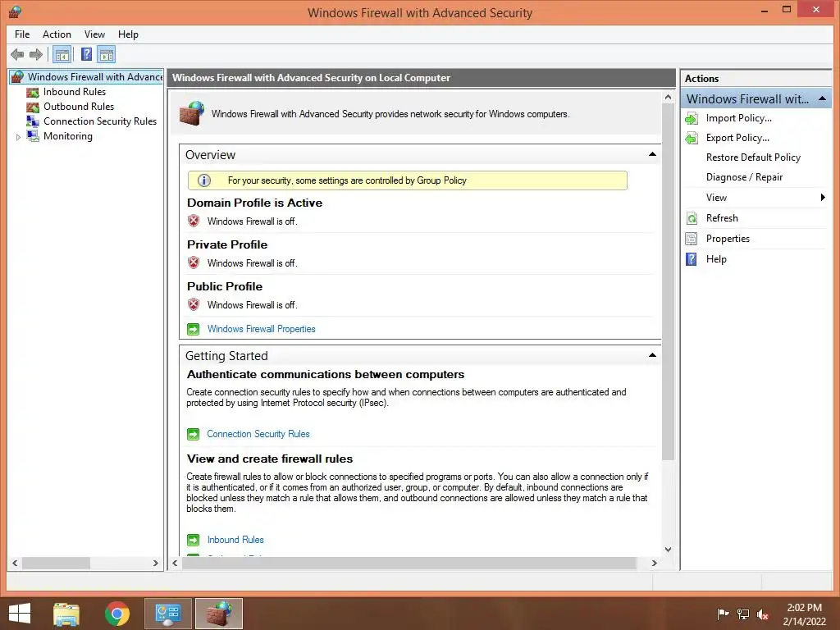Image resolution: width=840 pixels, height=630 pixels.
Task: Open the Inbound Rules link in Getting Started
Action: [235, 540]
